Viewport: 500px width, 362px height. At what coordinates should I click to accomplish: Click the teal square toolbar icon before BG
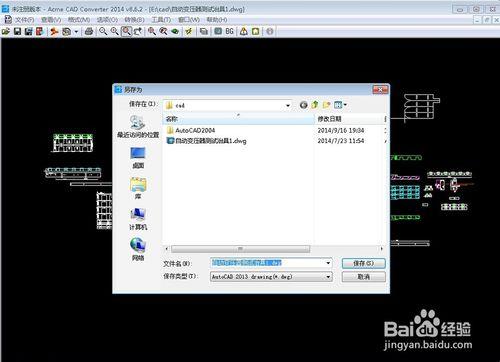click(218, 32)
